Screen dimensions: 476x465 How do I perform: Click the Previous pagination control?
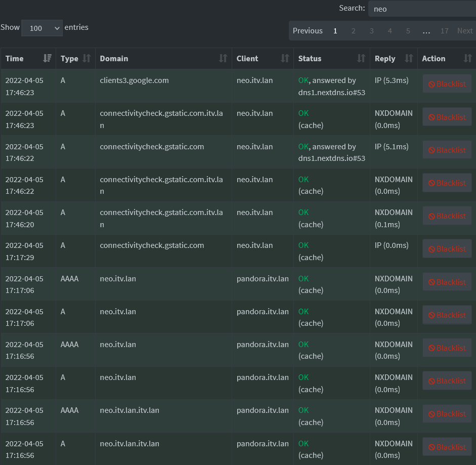click(x=308, y=30)
